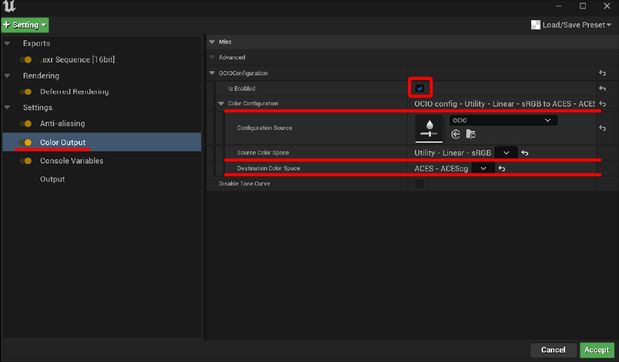Click the Unreal Engine logo icon
The image size is (619, 362).
(x=9, y=6)
